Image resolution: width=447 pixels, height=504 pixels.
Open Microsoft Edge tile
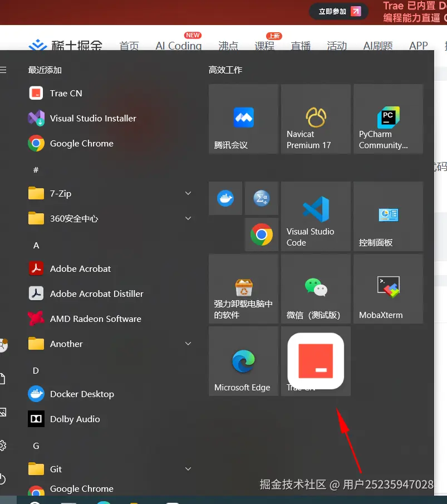[243, 361]
